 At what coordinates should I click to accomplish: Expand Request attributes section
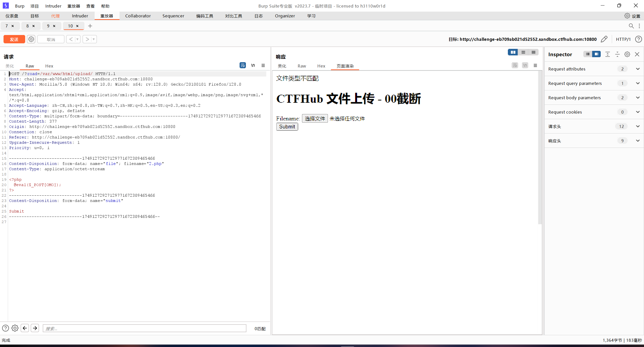click(638, 69)
